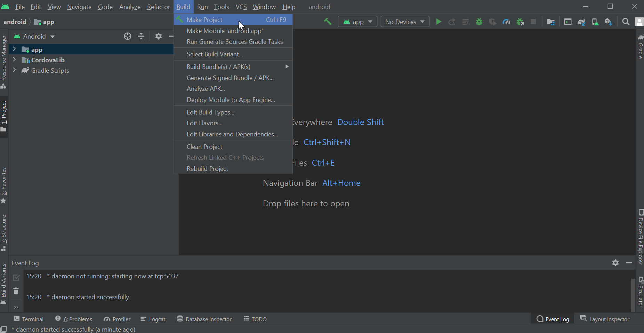The image size is (644, 333).
Task: Open the No Devices selector dropdown
Action: 405,22
